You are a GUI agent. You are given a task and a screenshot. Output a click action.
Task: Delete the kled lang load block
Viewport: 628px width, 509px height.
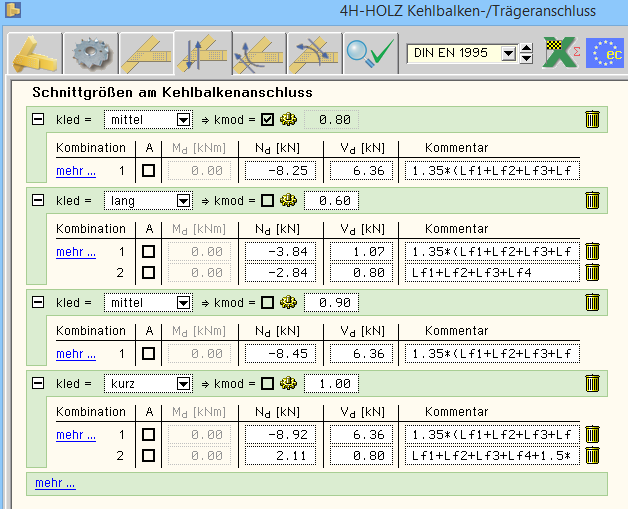[592, 201]
